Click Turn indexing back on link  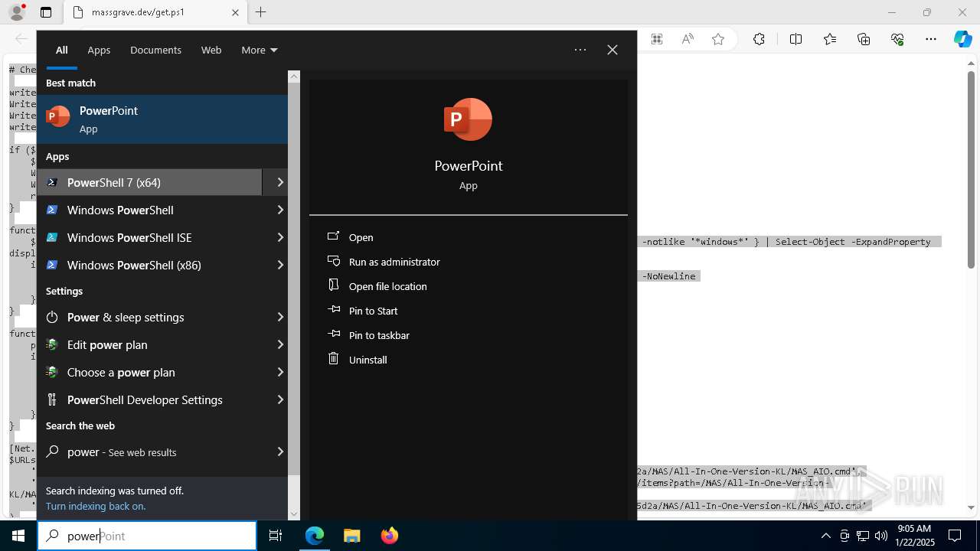tap(96, 506)
